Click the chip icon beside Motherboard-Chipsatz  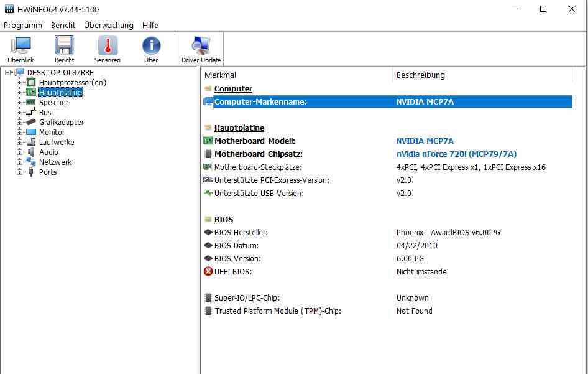[208, 154]
